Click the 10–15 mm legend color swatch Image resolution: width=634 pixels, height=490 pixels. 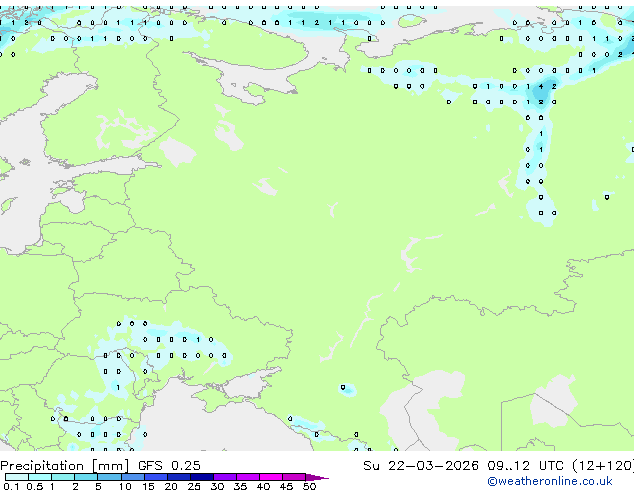[x=132, y=477]
